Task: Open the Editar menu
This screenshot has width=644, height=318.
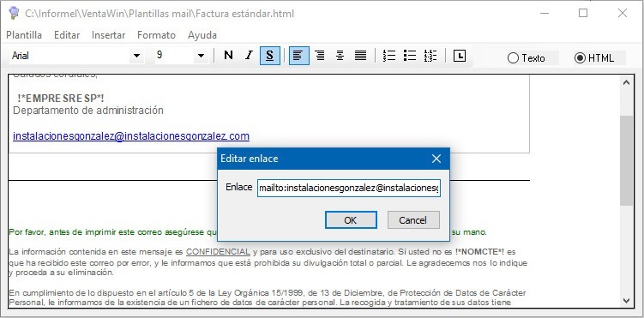Action: pyautogui.click(x=67, y=35)
